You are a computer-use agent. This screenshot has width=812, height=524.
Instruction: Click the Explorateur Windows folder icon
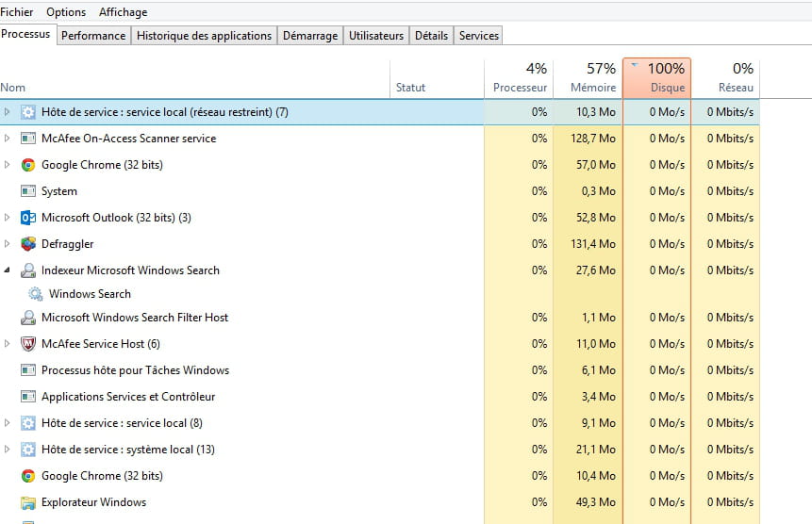coord(28,502)
